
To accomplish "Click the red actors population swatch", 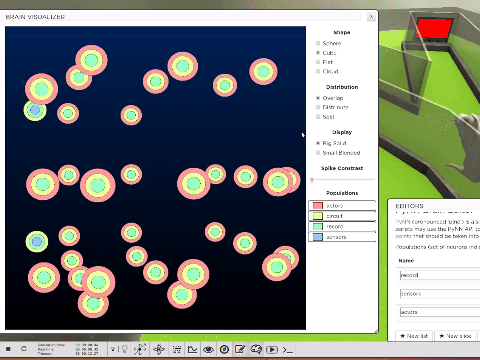I will tap(318, 206).
